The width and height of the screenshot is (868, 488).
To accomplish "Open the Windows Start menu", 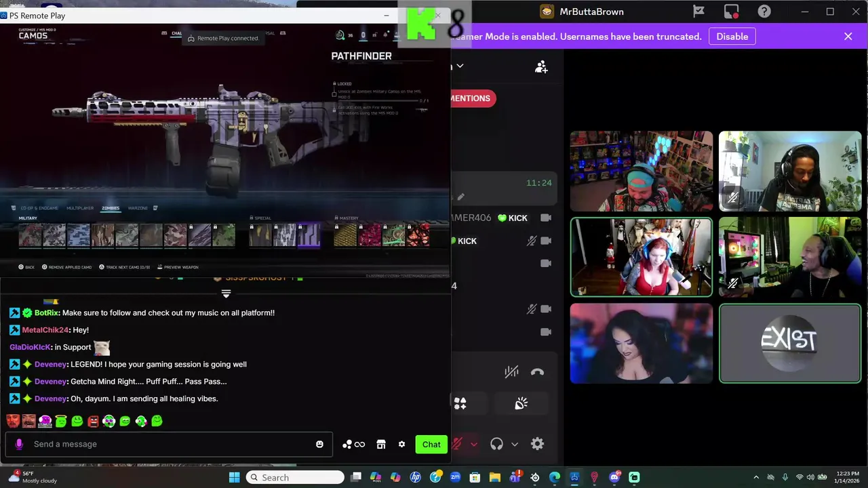I will click(234, 477).
